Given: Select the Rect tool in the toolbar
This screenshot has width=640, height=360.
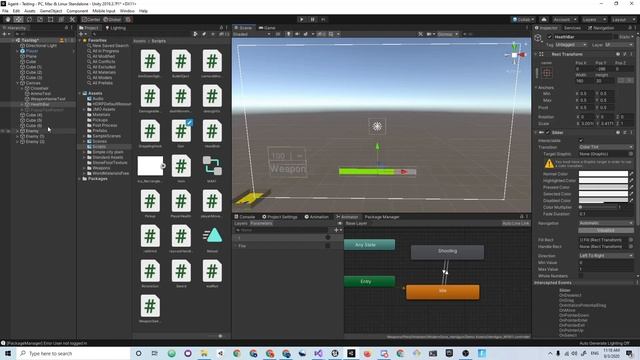Looking at the screenshot, I should [51, 19].
